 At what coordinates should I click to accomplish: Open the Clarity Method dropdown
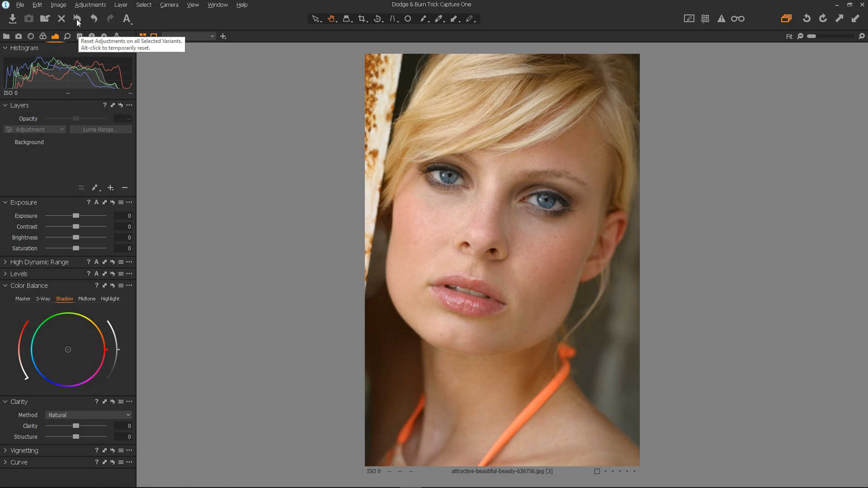(x=89, y=415)
